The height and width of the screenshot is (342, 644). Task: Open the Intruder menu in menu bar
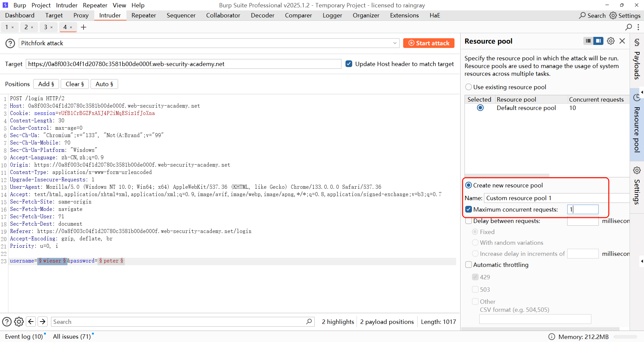(x=66, y=5)
